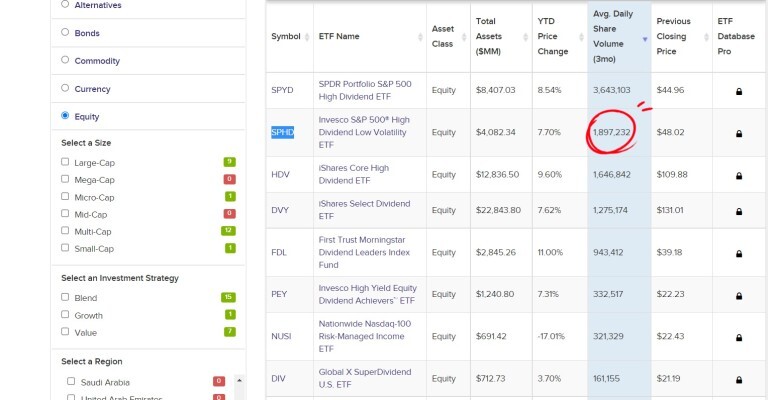Open First Trust Morningstar Dividend Leaders Index Fund
Image resolution: width=773 pixels, height=400 pixels.
coord(364,253)
